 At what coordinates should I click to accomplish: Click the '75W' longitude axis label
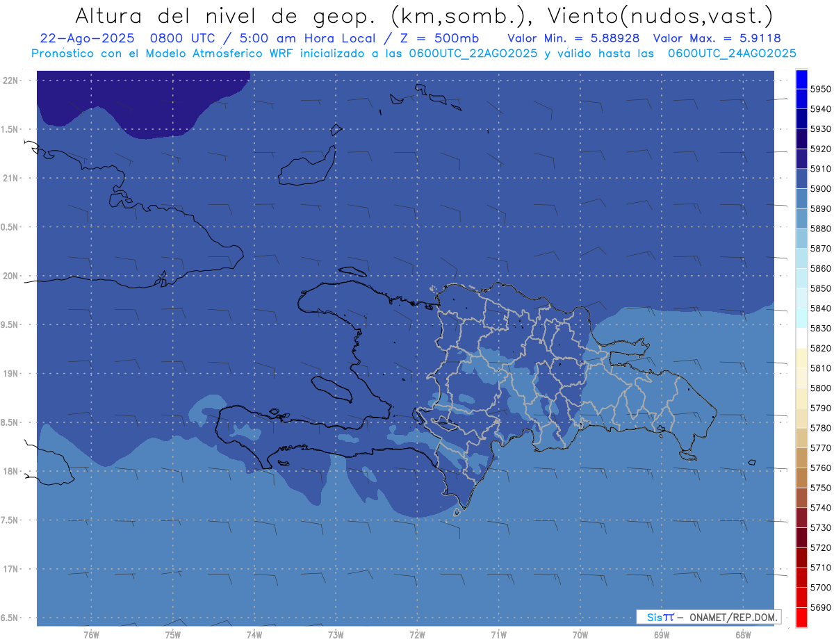pos(172,634)
